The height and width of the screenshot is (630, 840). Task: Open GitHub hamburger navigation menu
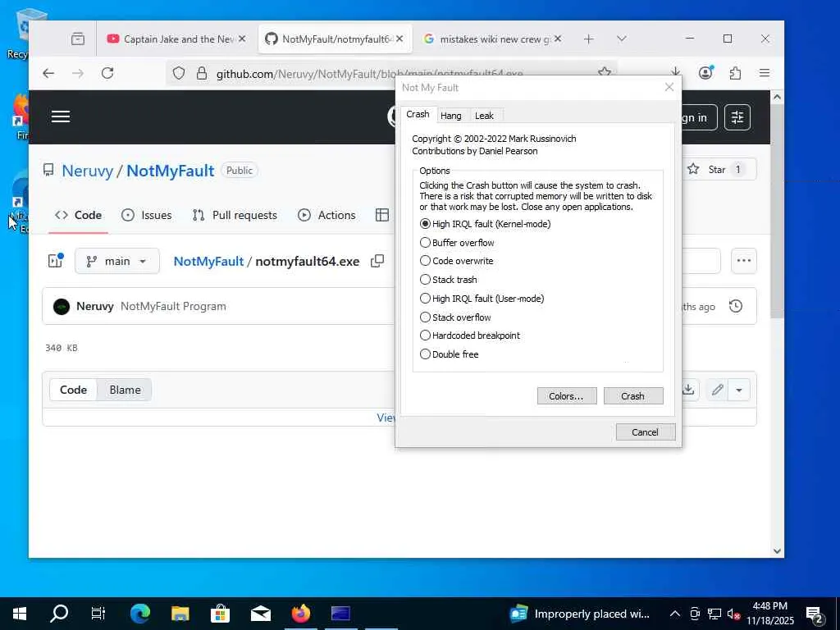pos(61,116)
